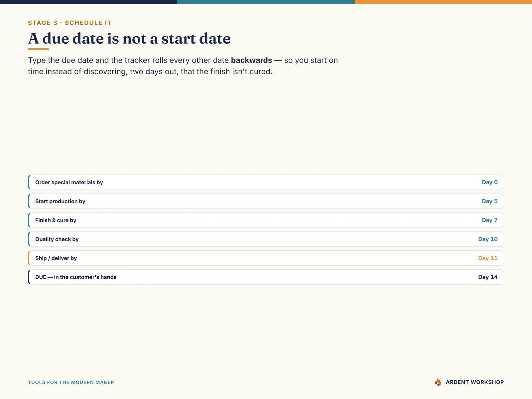Click the 'ARDENT WORKSHOP' brand name
Image resolution: width=532 pixels, height=399 pixels.
pos(475,382)
